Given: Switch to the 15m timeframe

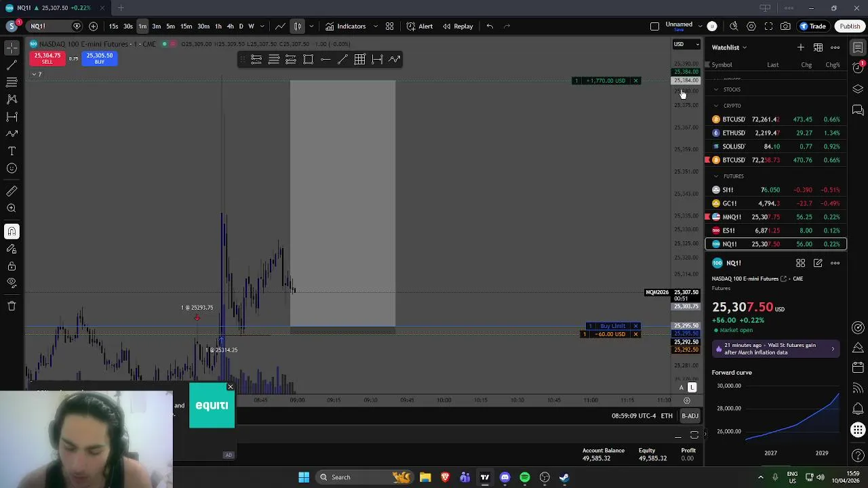Looking at the screenshot, I should pyautogui.click(x=186, y=26).
